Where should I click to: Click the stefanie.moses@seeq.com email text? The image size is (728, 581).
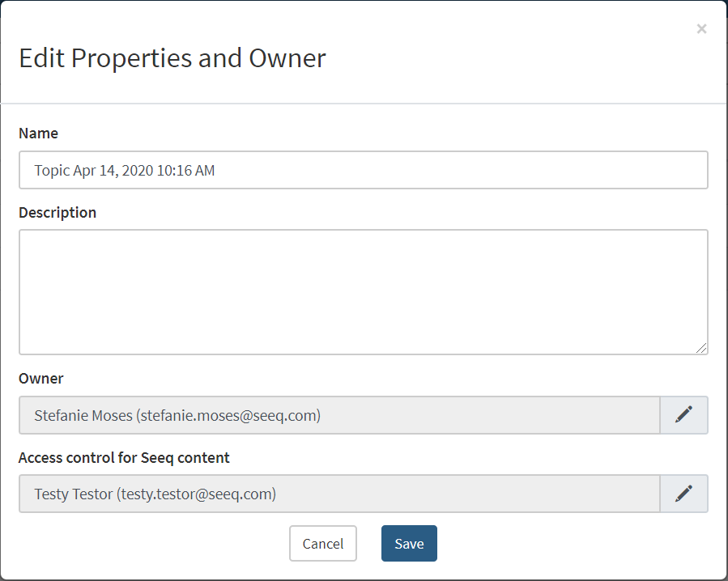point(229,416)
